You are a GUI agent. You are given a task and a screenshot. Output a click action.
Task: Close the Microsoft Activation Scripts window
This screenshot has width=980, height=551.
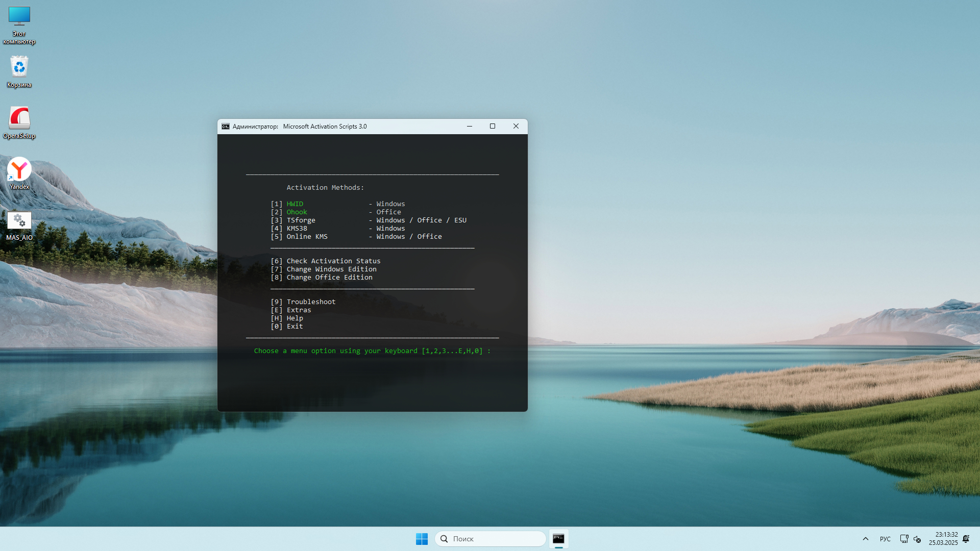pos(516,127)
